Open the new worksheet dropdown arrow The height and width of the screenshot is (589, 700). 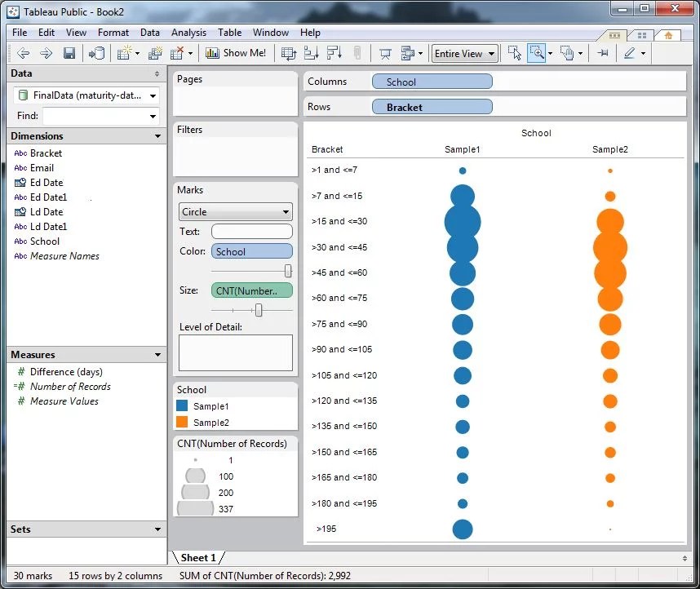click(137, 54)
